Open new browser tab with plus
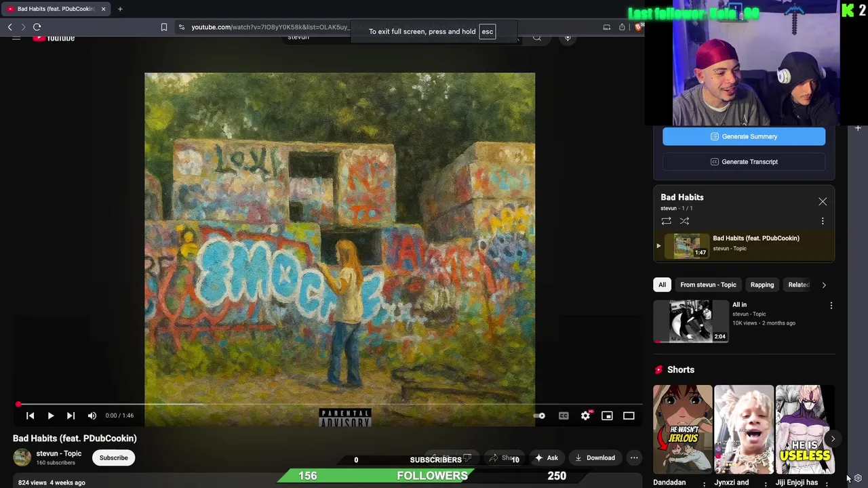 point(120,9)
